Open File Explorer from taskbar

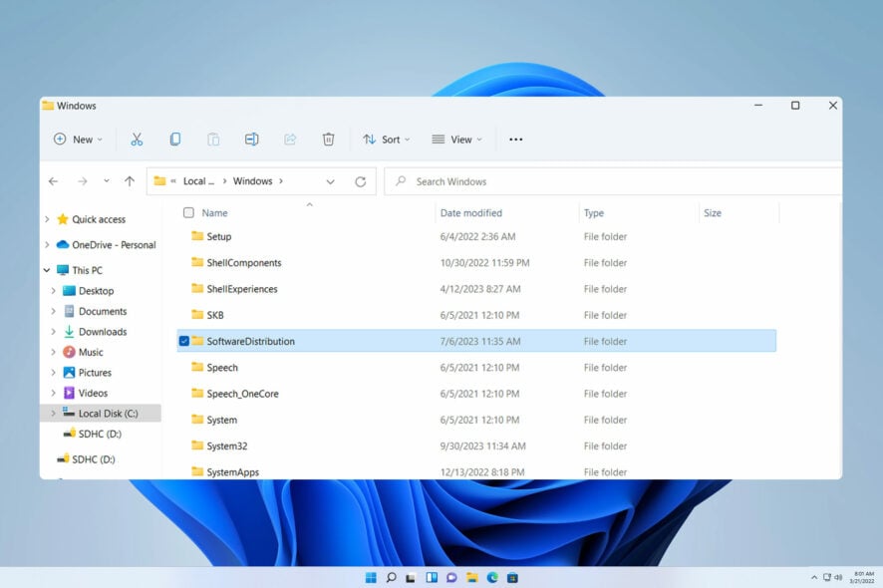pos(472,577)
